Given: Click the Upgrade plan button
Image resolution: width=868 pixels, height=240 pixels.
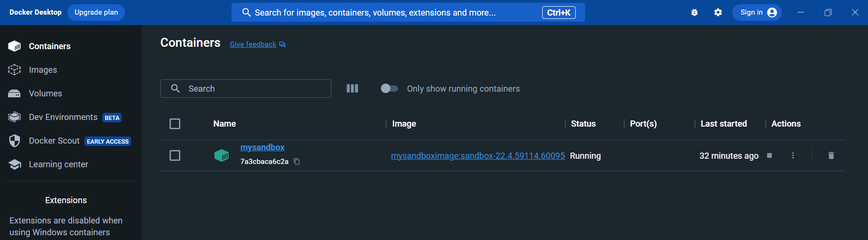Looking at the screenshot, I should [x=96, y=12].
